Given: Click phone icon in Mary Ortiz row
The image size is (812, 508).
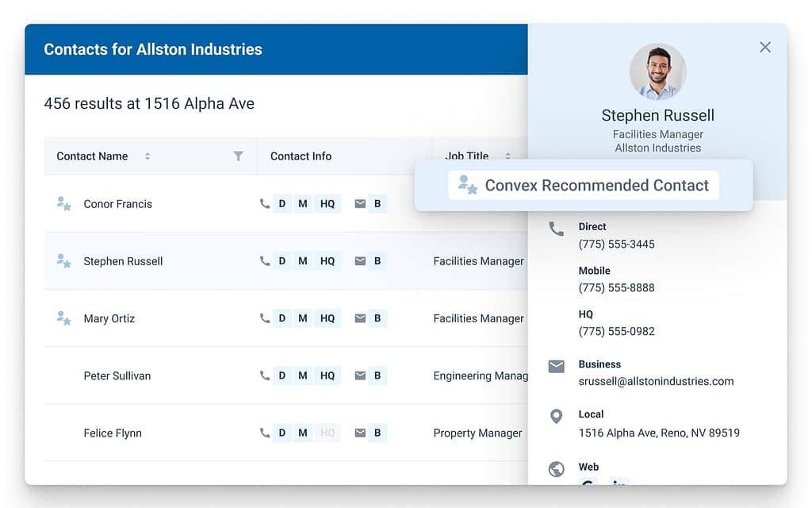Looking at the screenshot, I should 265,317.
